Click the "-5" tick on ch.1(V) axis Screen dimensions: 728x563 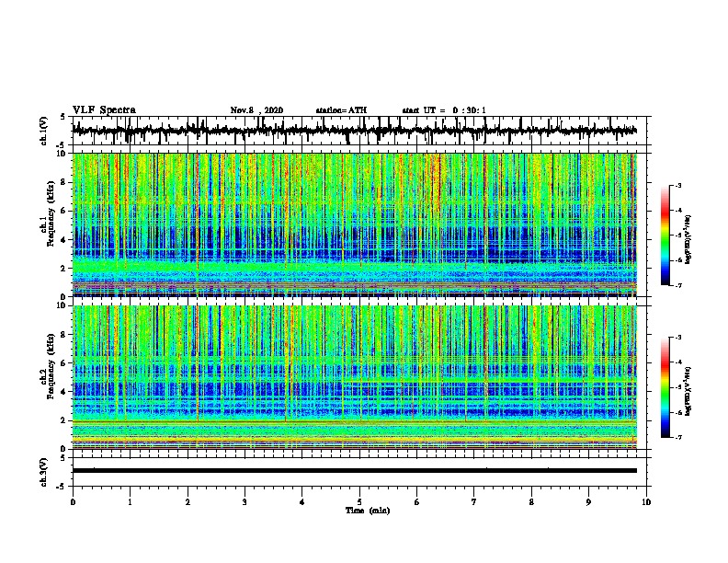click(62, 144)
